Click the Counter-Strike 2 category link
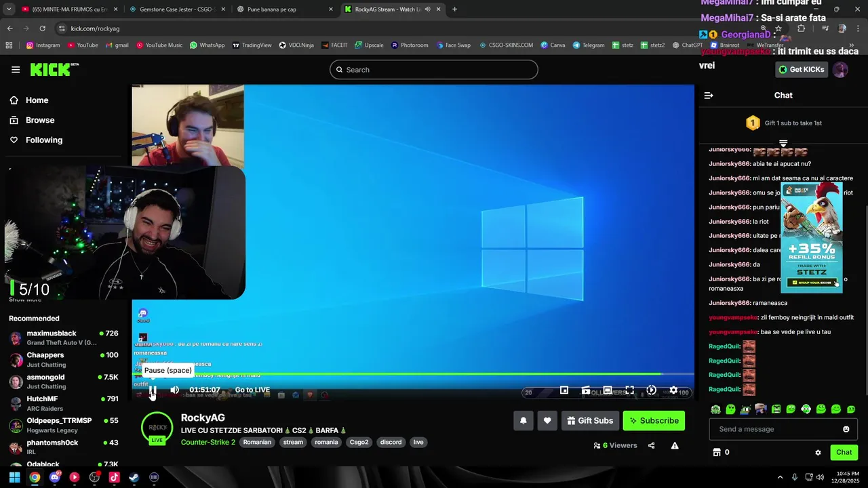The image size is (868, 488). click(x=208, y=442)
